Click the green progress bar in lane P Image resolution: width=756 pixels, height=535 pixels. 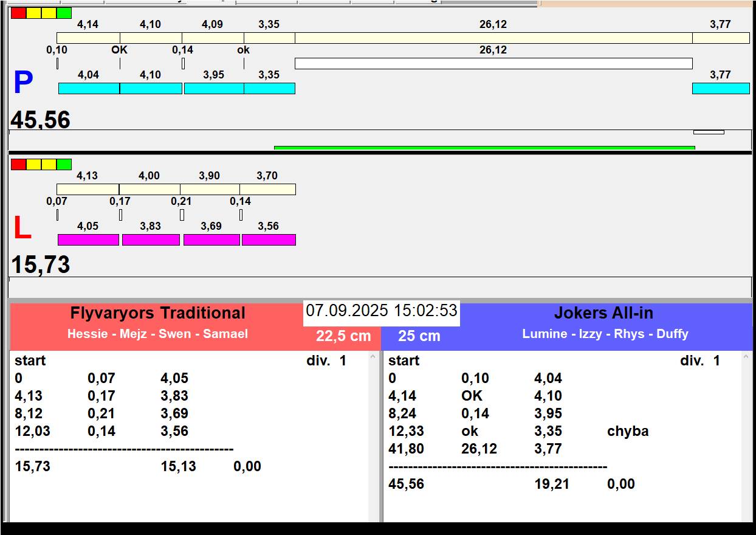pyautogui.click(x=484, y=148)
